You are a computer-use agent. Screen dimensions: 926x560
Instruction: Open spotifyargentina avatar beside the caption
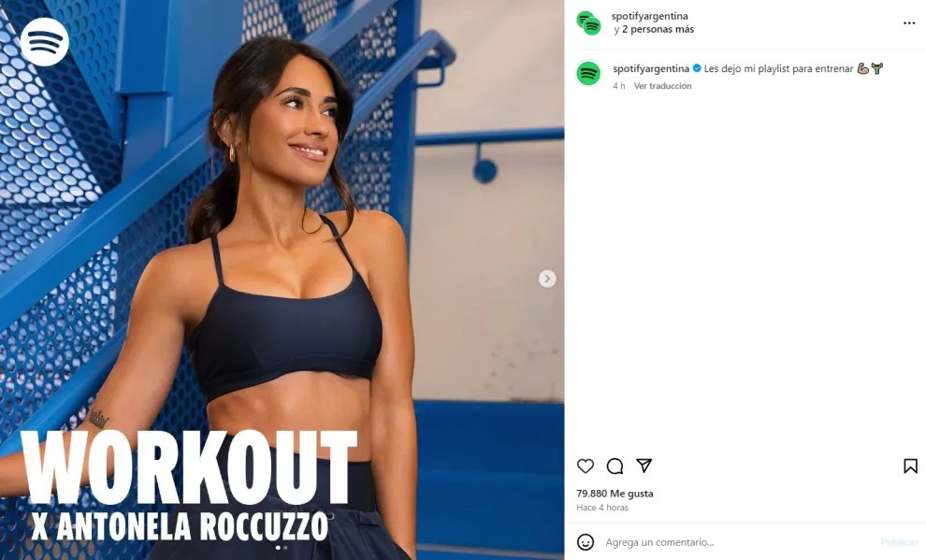[588, 74]
